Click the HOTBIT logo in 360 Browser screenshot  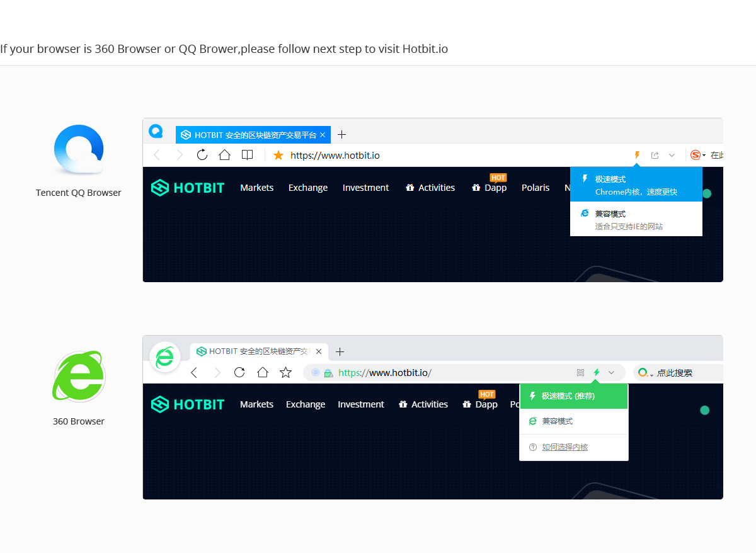188,404
